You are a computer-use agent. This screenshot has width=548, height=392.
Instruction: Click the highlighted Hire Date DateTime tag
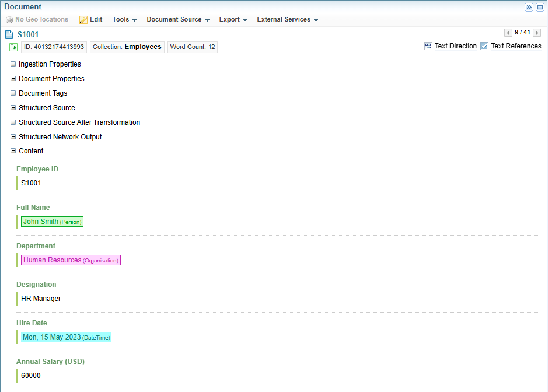coord(66,337)
